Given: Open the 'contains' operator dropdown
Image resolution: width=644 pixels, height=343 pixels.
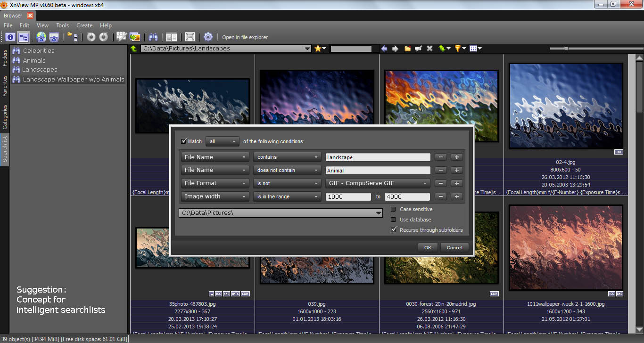Looking at the screenshot, I should [x=287, y=157].
